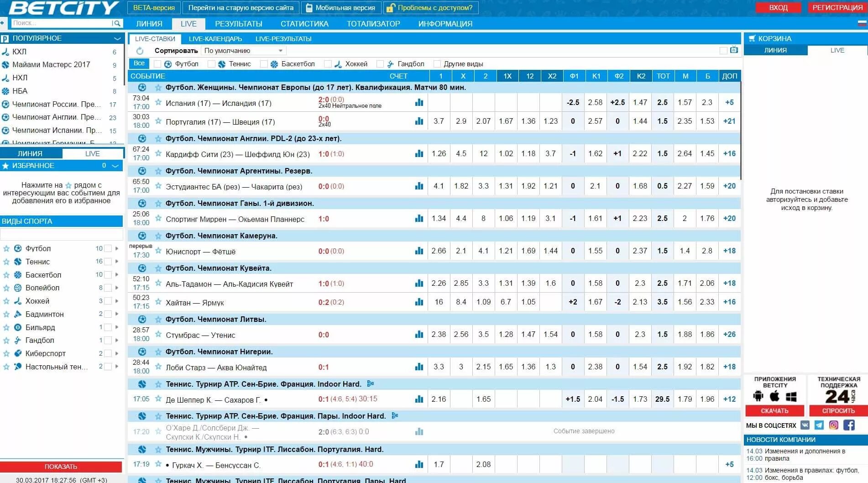868x483 pixels.
Task: Switch to LIVE-РЕЗУЛЬТАТЫ tab
Action: pyautogui.click(x=283, y=39)
